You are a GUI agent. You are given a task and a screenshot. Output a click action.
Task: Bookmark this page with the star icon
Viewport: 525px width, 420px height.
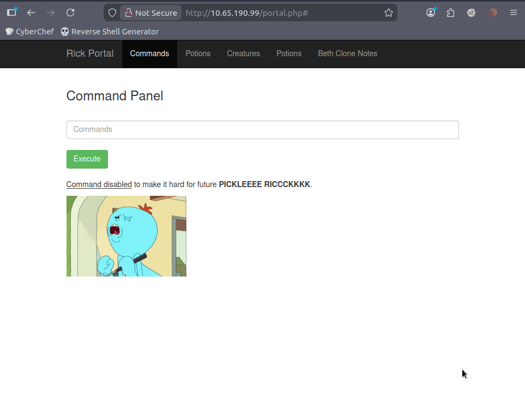(388, 13)
